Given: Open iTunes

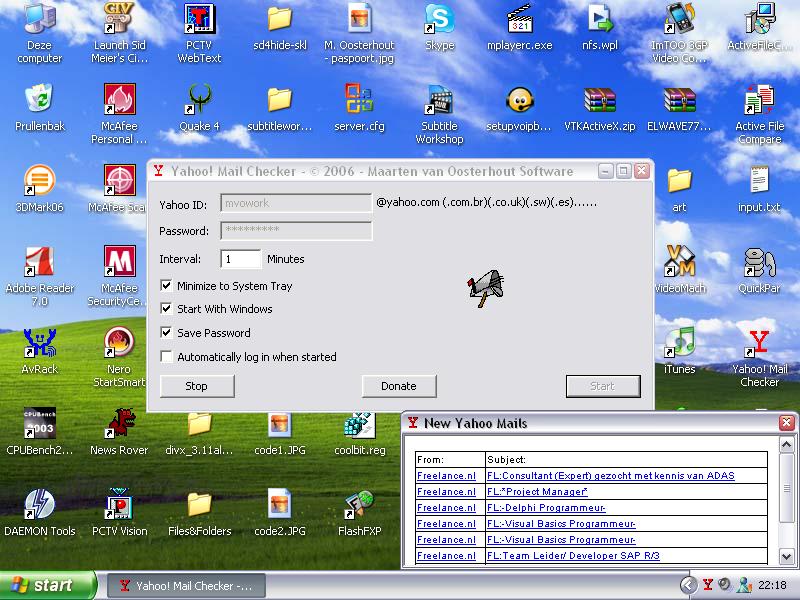Looking at the screenshot, I should [x=679, y=345].
